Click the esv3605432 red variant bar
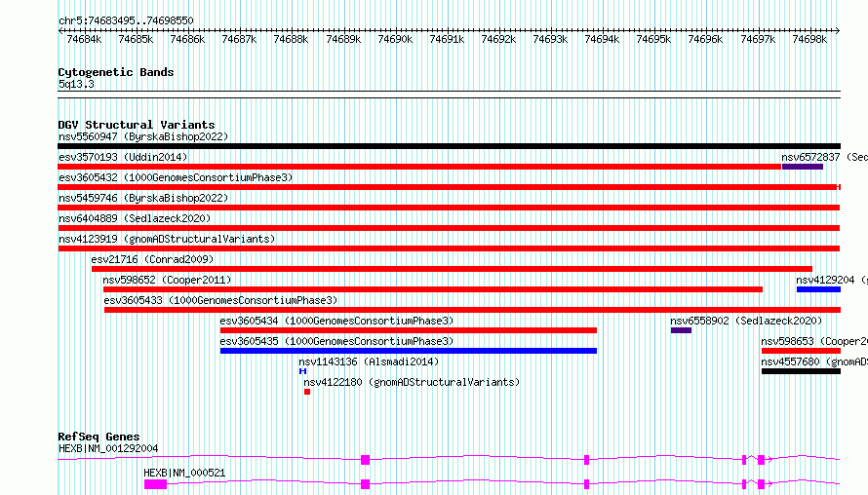The width and height of the screenshot is (868, 495). pyautogui.click(x=449, y=187)
